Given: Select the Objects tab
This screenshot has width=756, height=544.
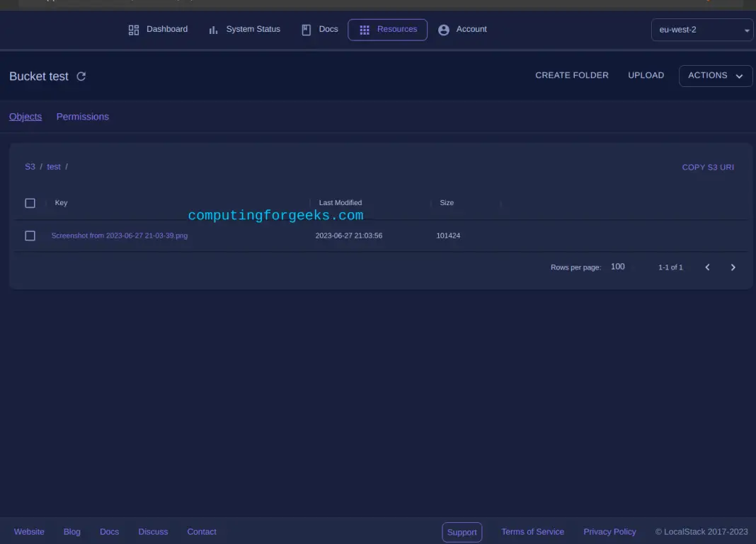Looking at the screenshot, I should point(25,117).
